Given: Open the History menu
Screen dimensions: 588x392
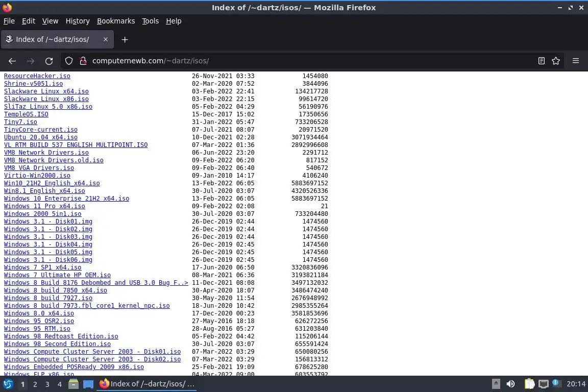Looking at the screenshot, I should click(78, 21).
